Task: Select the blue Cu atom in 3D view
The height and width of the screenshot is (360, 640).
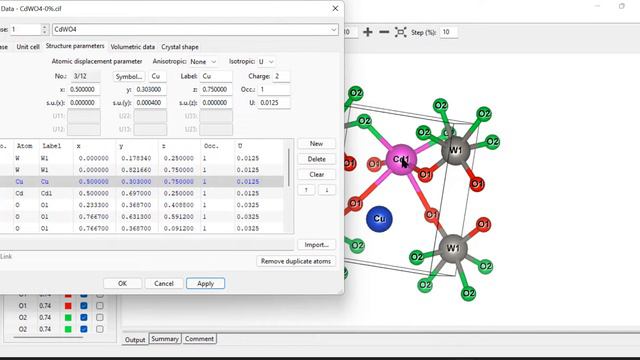Action: point(379,219)
